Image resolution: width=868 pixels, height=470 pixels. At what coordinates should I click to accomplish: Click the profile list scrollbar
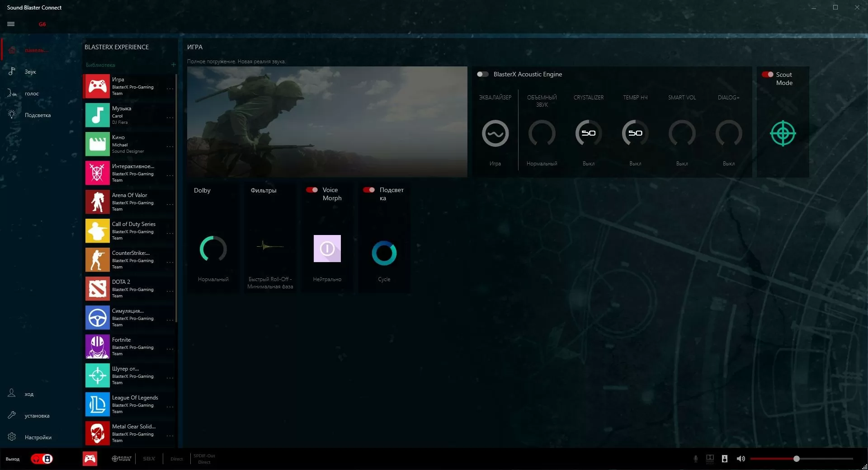176,199
